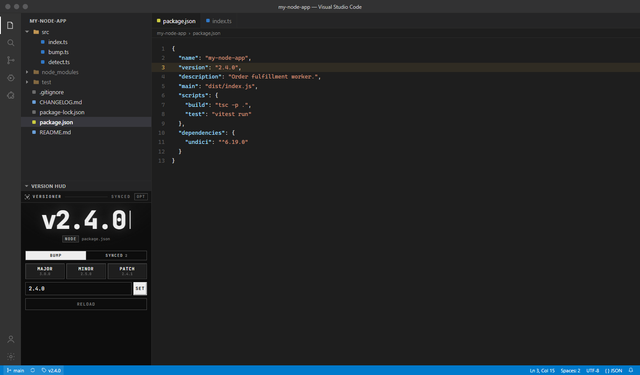Screen dimensions: 640x375
Task: Click the "description" key on line 4
Action: pos(200,77)
